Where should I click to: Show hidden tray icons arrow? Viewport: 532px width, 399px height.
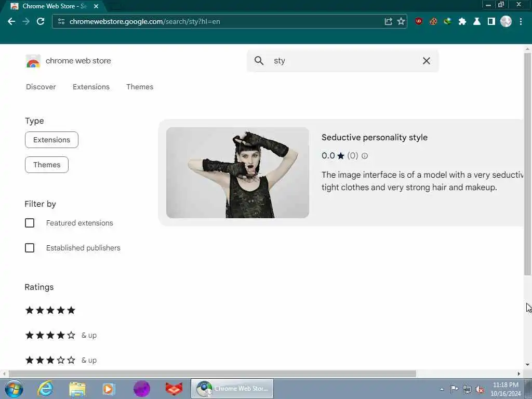click(442, 389)
